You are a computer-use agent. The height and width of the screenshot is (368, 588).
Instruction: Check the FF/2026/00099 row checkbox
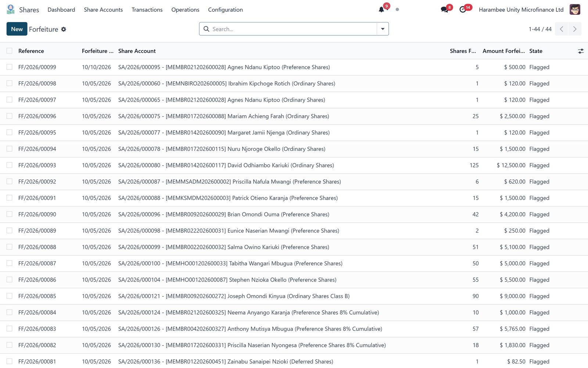[10, 67]
